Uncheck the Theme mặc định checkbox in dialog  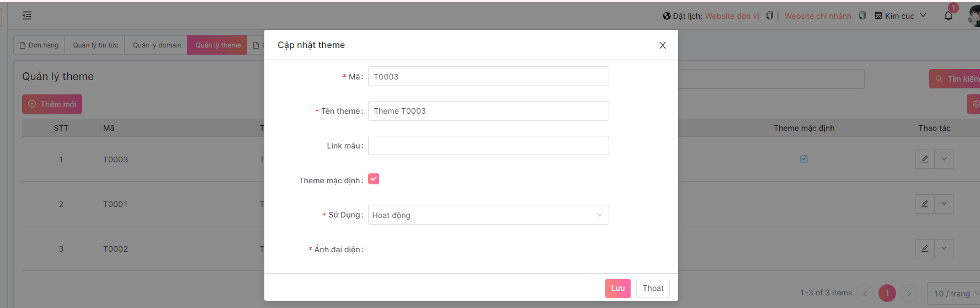coord(374,179)
